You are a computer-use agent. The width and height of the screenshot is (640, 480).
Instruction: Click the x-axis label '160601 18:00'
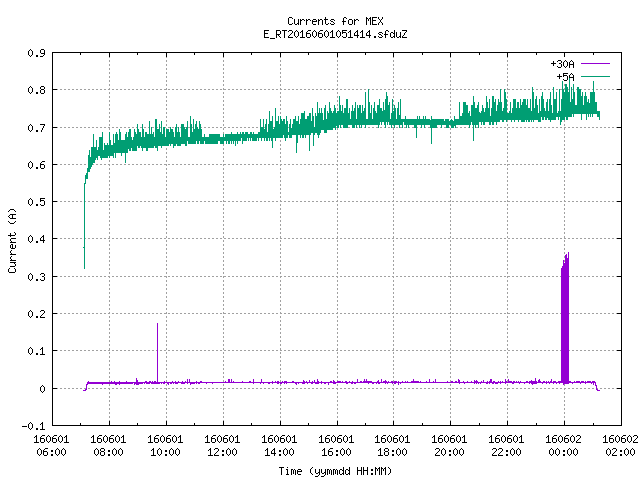[392, 446]
